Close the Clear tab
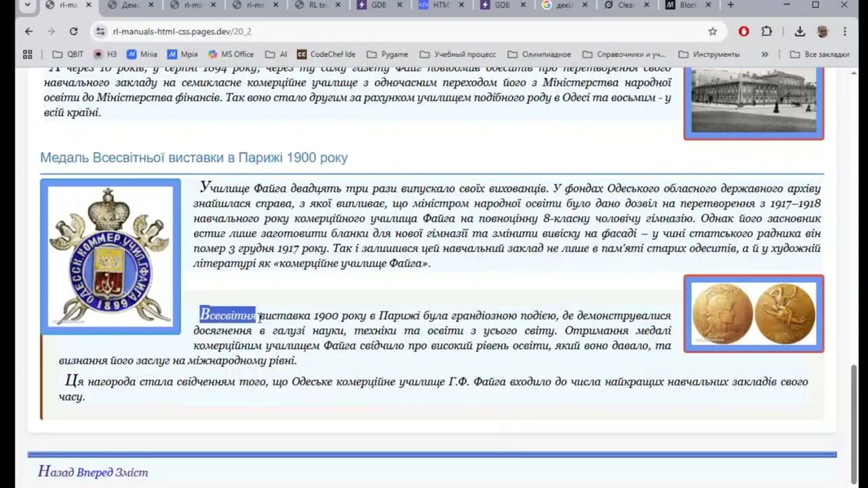Screen dimensions: 868x488 coord(647,5)
